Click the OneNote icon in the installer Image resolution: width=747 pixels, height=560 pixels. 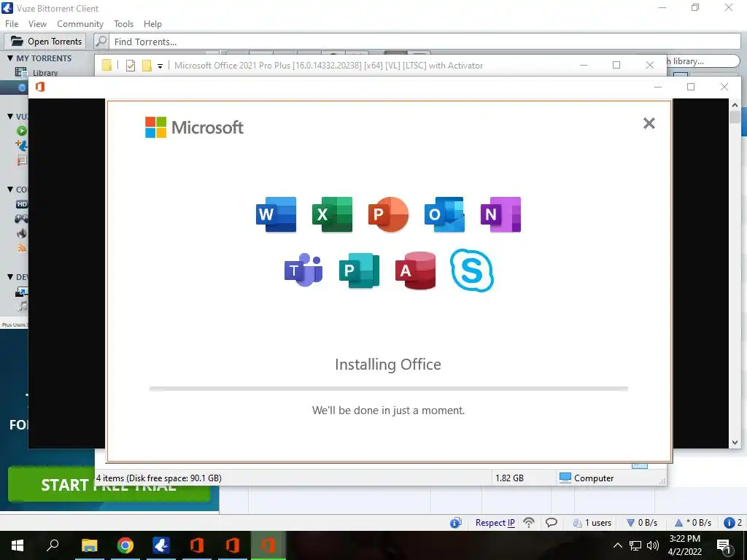tap(500, 214)
